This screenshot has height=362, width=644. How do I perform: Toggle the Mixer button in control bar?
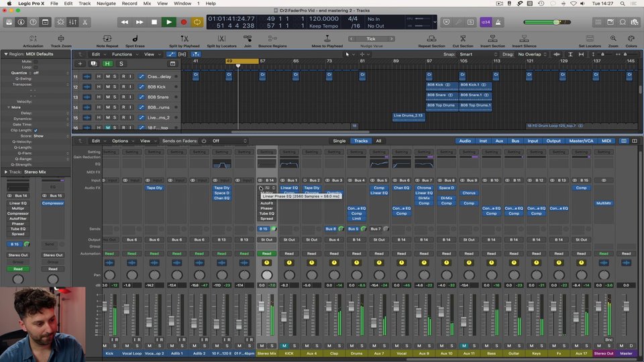72,22
